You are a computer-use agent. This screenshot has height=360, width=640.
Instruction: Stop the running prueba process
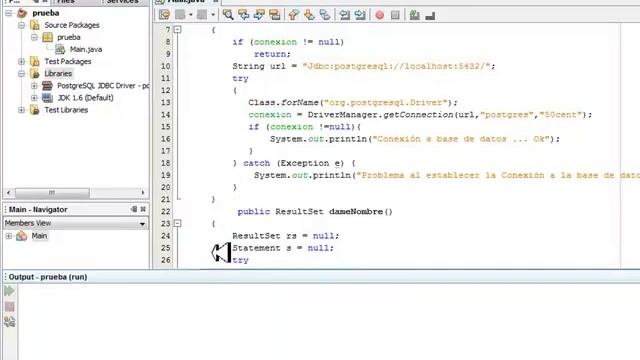(x=9, y=307)
